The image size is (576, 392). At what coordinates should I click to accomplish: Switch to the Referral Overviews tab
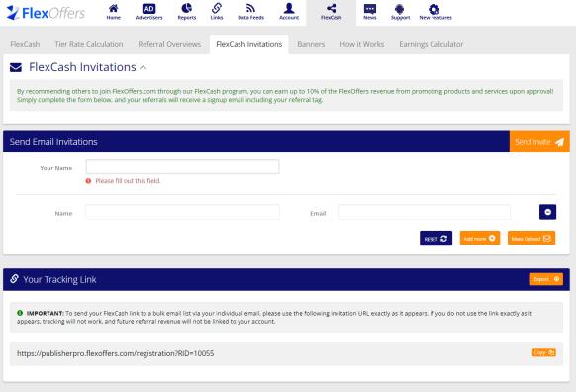pos(169,44)
